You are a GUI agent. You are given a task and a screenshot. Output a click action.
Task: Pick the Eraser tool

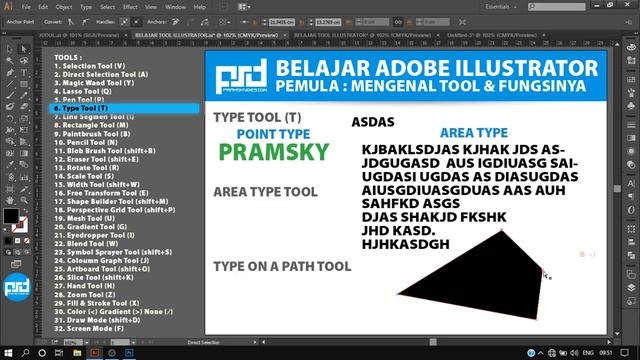click(24, 107)
